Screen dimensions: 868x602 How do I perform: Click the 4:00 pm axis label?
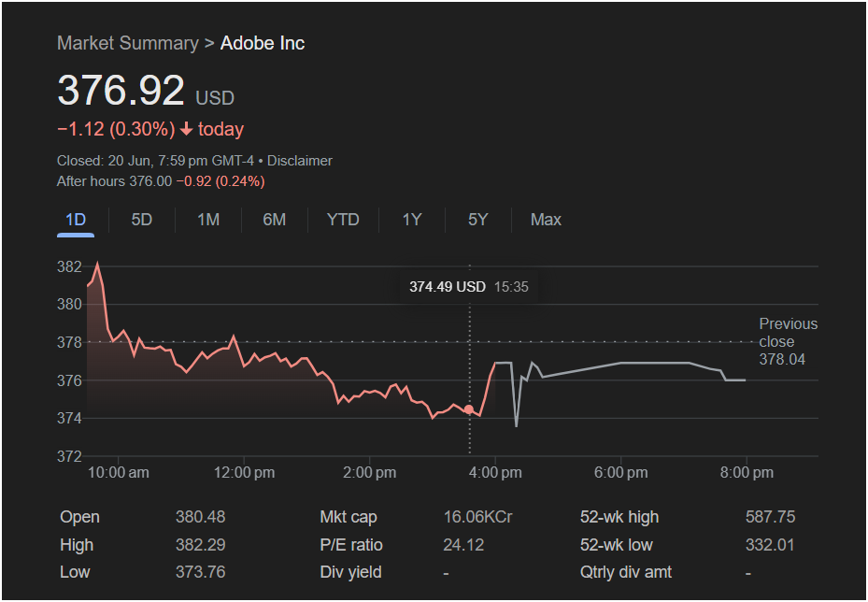495,473
